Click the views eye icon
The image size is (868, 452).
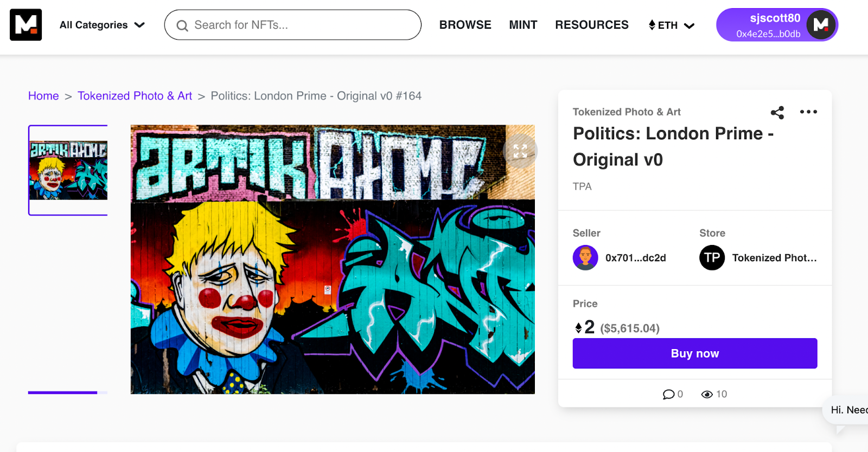(x=707, y=395)
